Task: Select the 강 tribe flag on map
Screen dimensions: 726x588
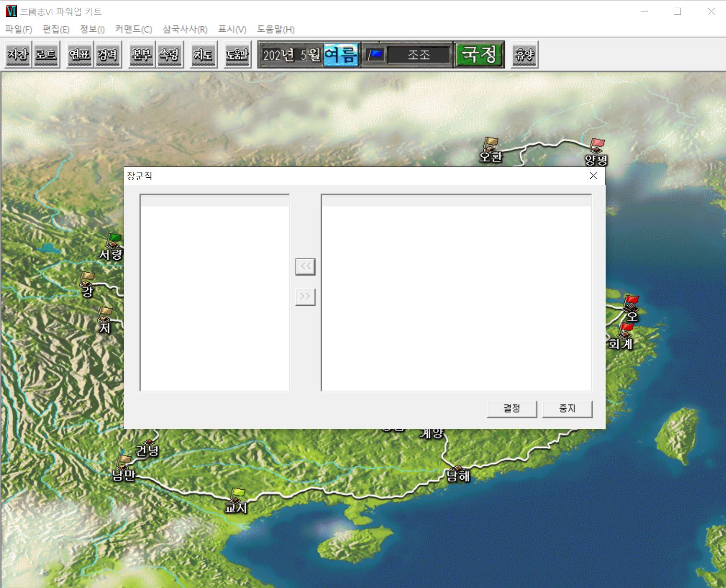Action: click(87, 279)
